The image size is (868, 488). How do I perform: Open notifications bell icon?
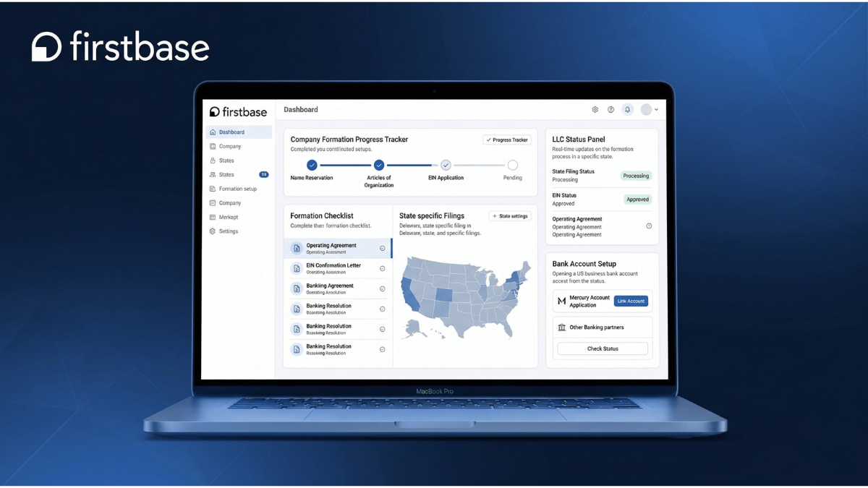(x=628, y=110)
